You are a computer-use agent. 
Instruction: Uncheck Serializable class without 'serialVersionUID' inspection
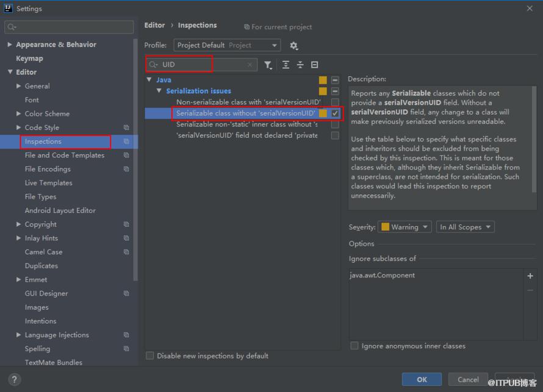pyautogui.click(x=335, y=113)
